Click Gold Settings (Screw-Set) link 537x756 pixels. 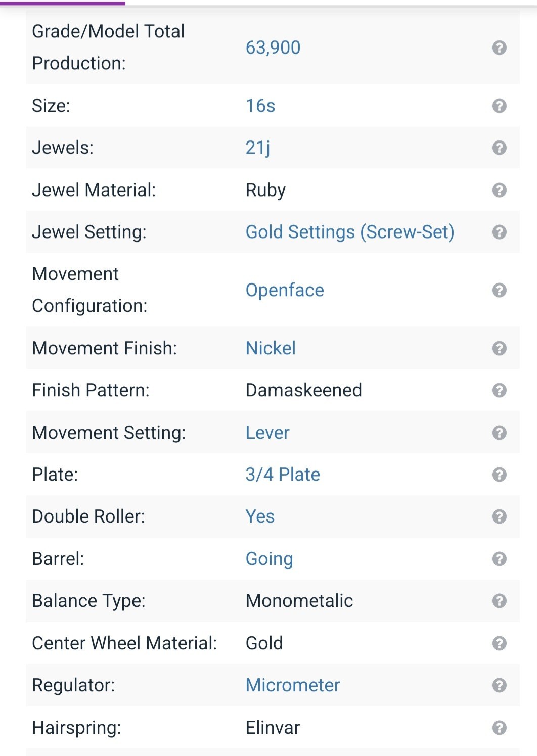pos(350,232)
